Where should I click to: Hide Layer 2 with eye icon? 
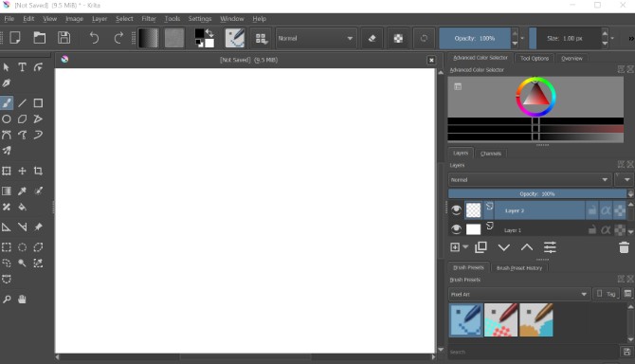click(x=456, y=209)
